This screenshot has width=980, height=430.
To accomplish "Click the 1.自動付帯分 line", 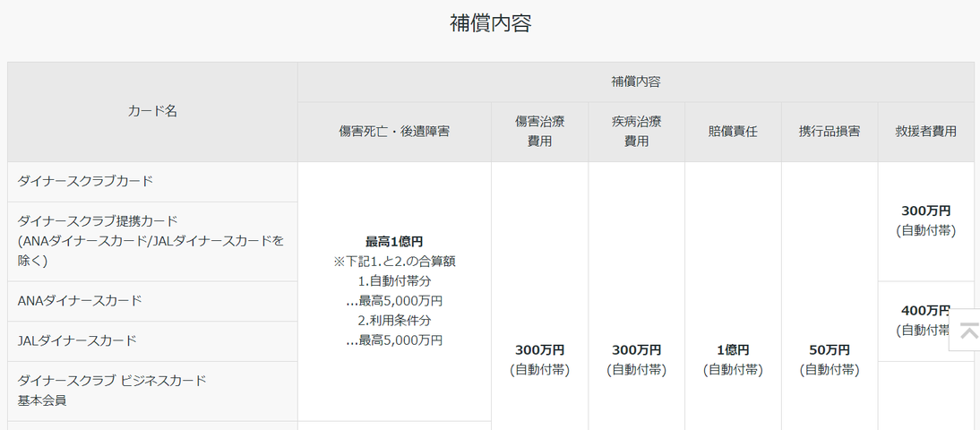I will (x=394, y=281).
